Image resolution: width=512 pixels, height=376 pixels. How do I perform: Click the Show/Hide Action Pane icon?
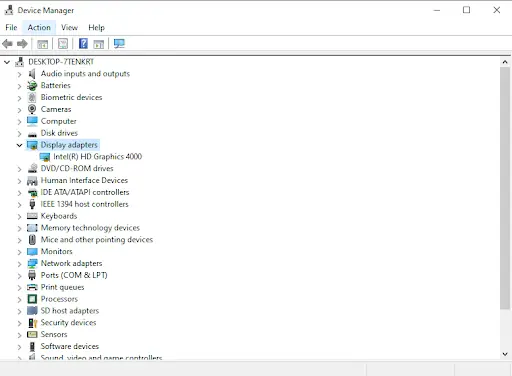99,44
